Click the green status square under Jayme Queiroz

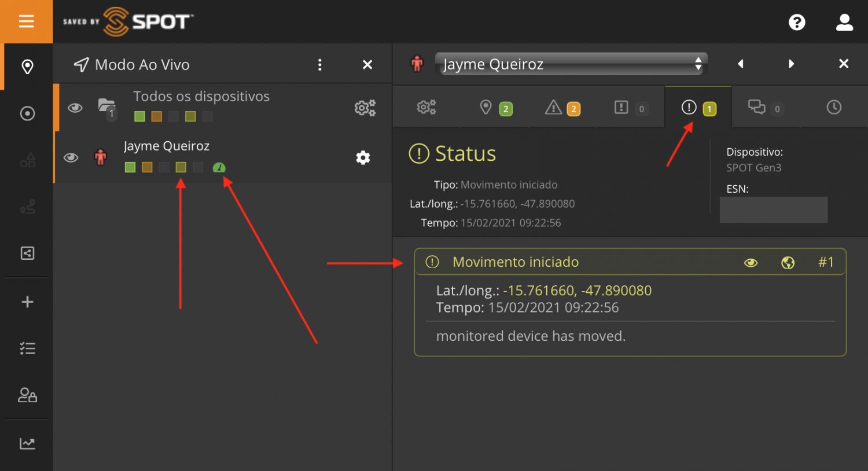pyautogui.click(x=130, y=167)
